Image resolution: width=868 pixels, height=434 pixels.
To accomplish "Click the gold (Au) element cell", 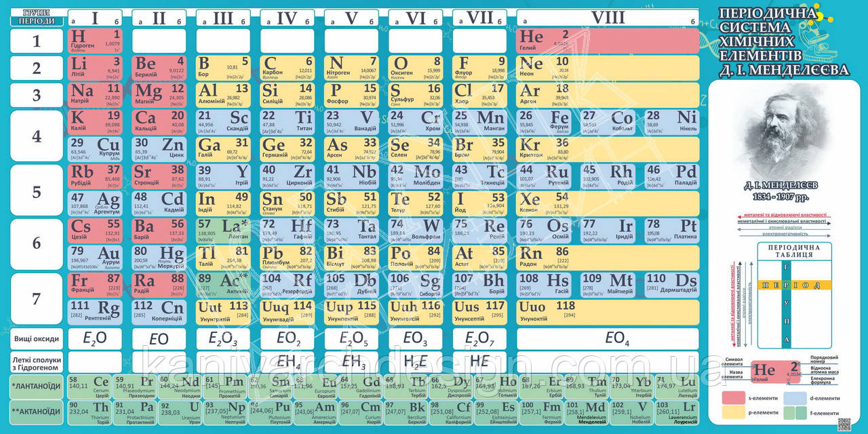I will tap(95, 258).
